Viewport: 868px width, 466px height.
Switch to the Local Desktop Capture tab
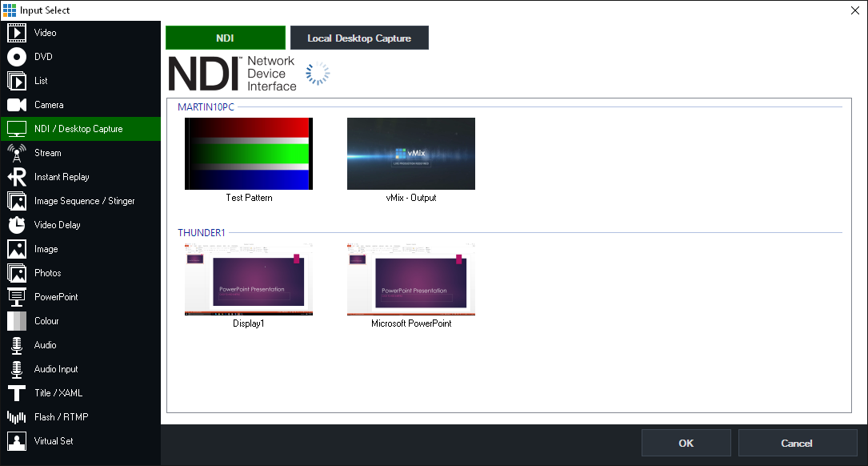point(359,38)
